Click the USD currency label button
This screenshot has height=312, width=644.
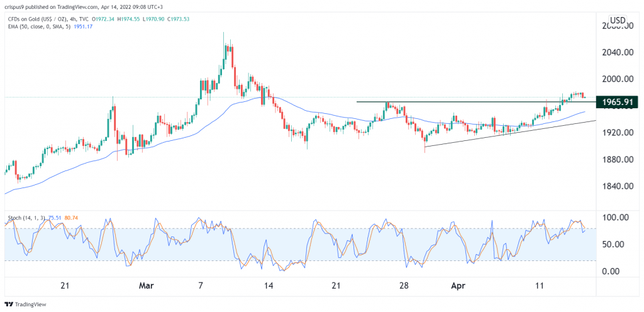(618, 21)
